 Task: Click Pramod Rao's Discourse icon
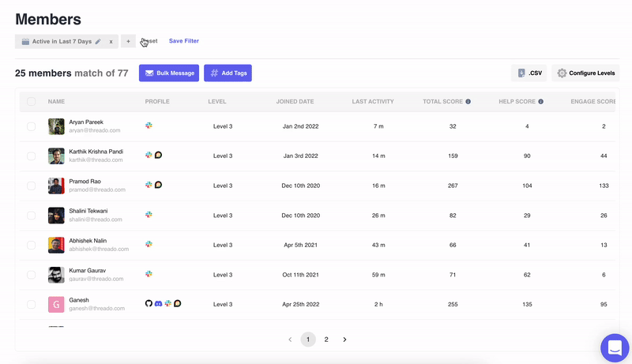click(159, 185)
